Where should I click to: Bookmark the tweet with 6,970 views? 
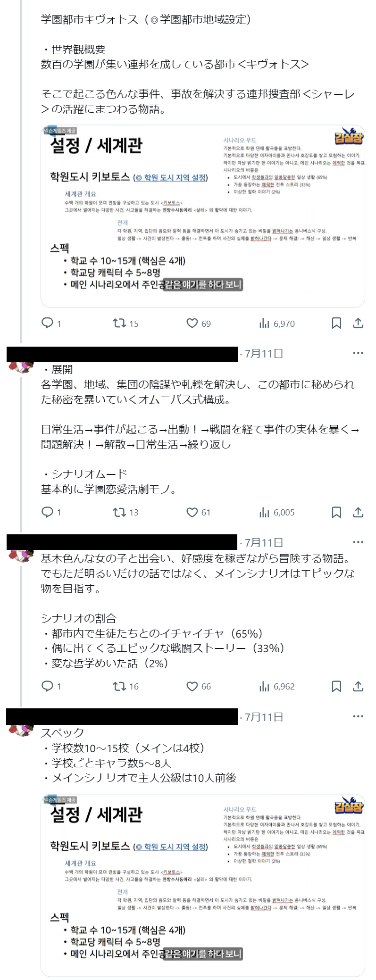click(336, 323)
